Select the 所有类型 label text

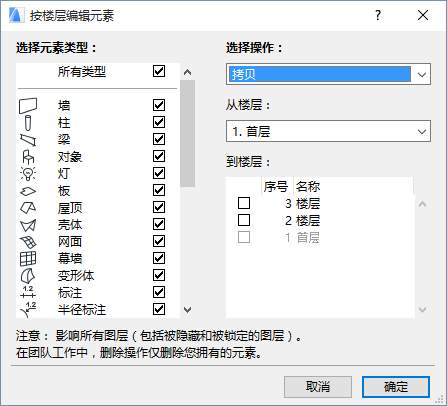pos(82,71)
